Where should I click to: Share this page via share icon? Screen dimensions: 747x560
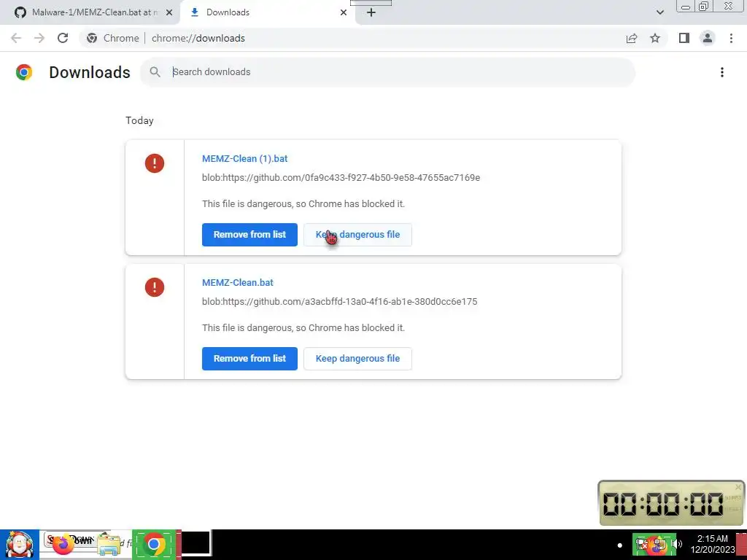tap(632, 38)
